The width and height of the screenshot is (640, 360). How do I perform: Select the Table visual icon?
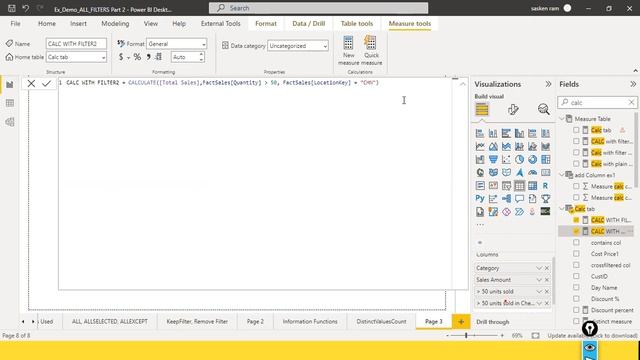pyautogui.click(x=519, y=186)
